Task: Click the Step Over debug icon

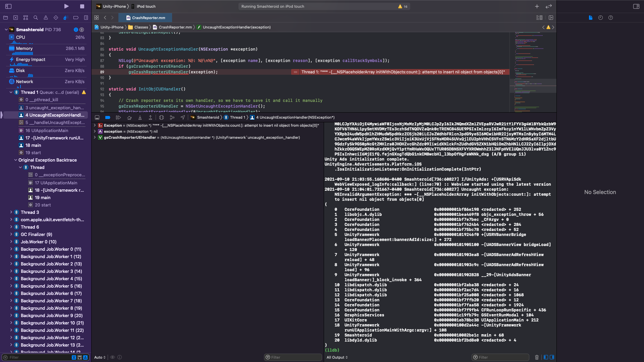Action: [129, 118]
